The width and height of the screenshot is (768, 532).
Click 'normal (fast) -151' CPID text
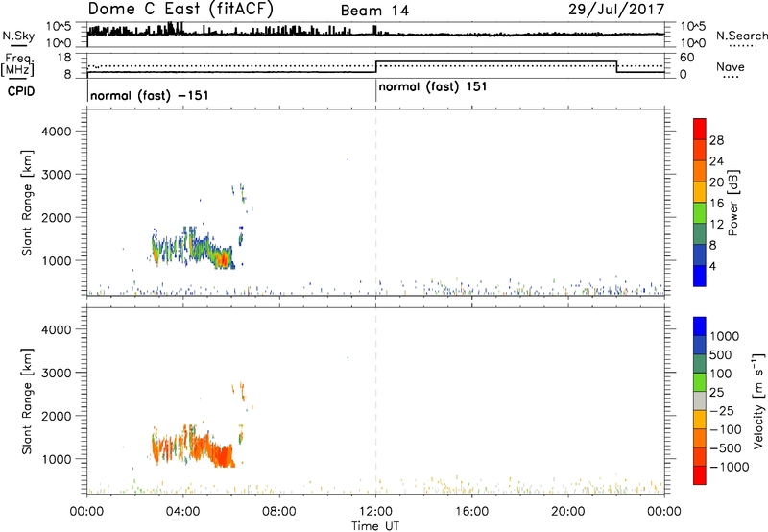(150, 95)
